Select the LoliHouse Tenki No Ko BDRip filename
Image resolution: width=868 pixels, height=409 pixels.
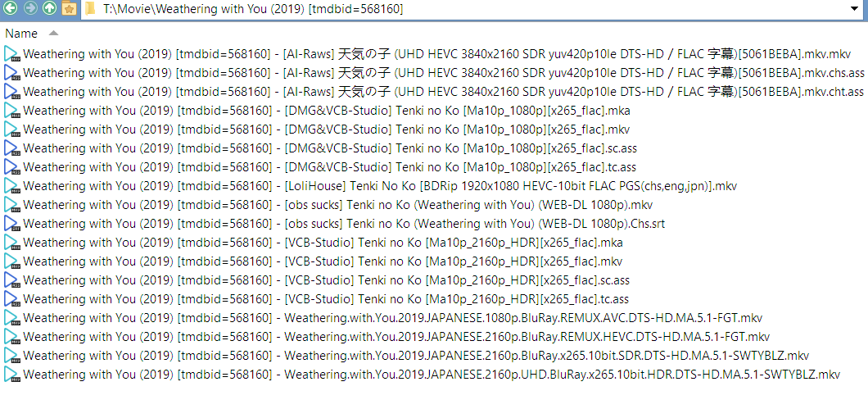pos(380,186)
